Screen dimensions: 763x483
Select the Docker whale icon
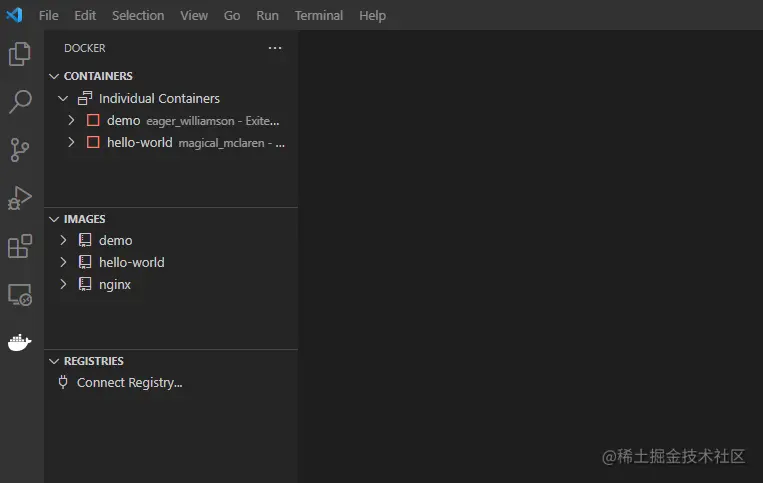click(x=19, y=342)
